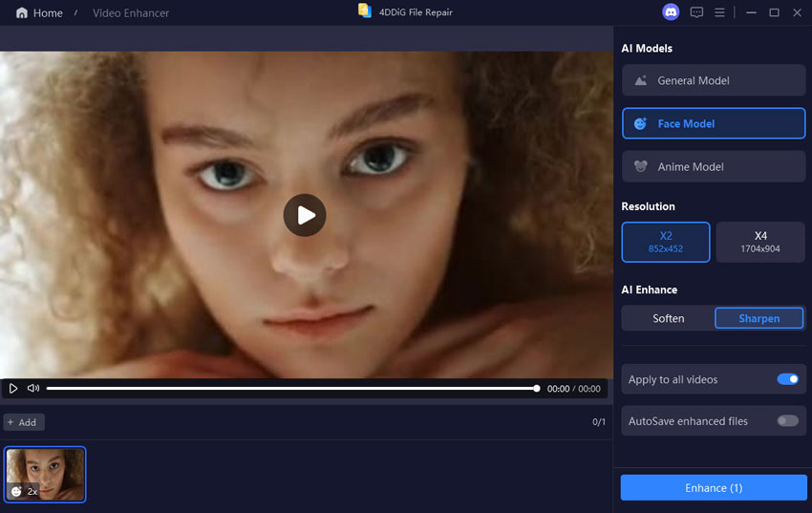812x513 pixels.
Task: Open the feedback chat icon
Action: point(696,12)
